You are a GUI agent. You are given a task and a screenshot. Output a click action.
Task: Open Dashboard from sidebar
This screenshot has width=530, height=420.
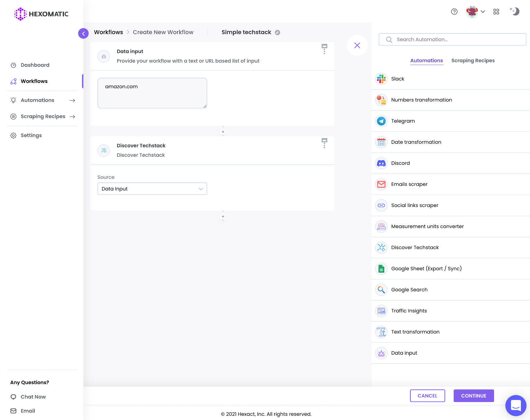35,65
